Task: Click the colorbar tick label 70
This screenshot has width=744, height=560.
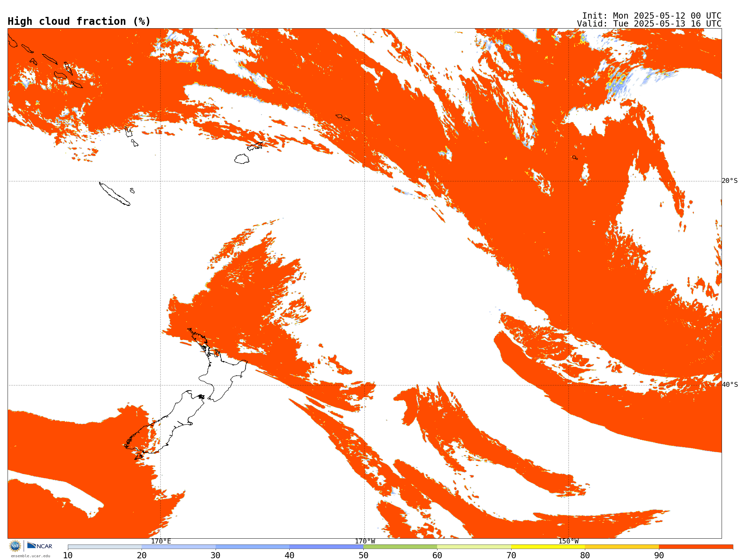Action: (511, 556)
